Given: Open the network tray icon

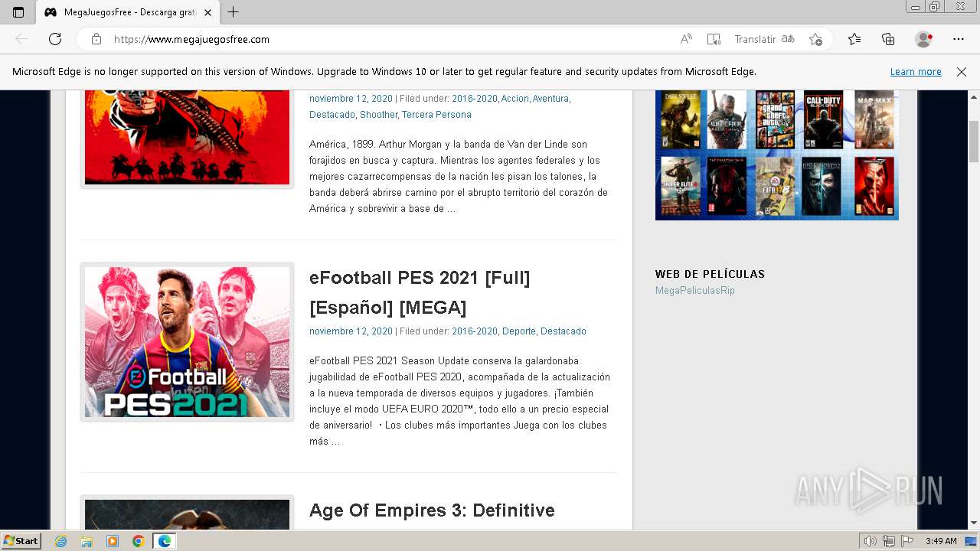Looking at the screenshot, I should (x=889, y=541).
